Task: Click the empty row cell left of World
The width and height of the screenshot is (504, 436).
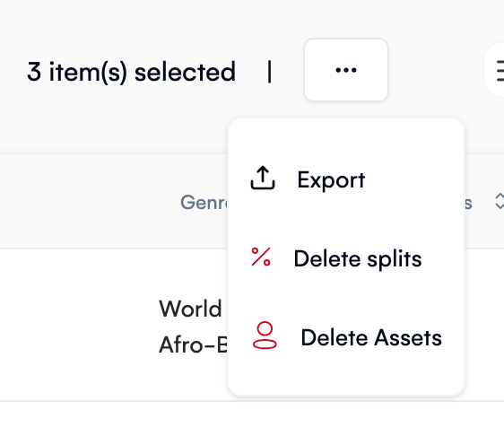Action: pos(79,325)
